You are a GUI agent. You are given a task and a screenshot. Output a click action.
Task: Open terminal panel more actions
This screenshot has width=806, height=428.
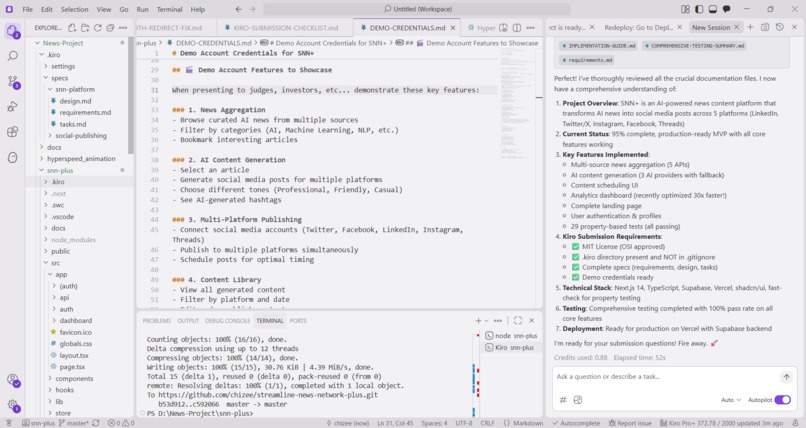tap(498, 321)
